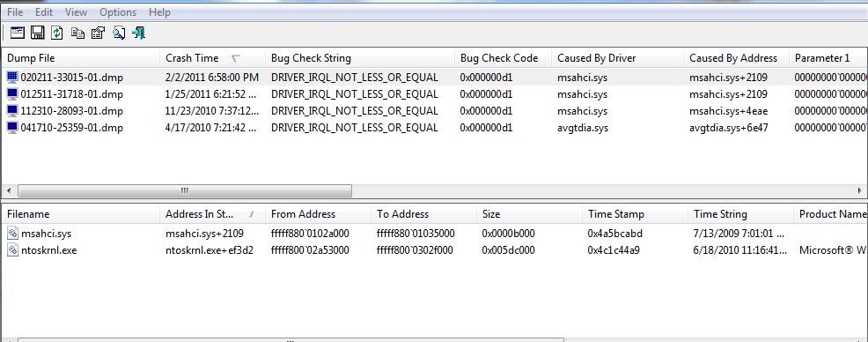This screenshot has width=868, height=342.
Task: Click address avgtdia.sys+6e47
Action: pyautogui.click(x=729, y=128)
